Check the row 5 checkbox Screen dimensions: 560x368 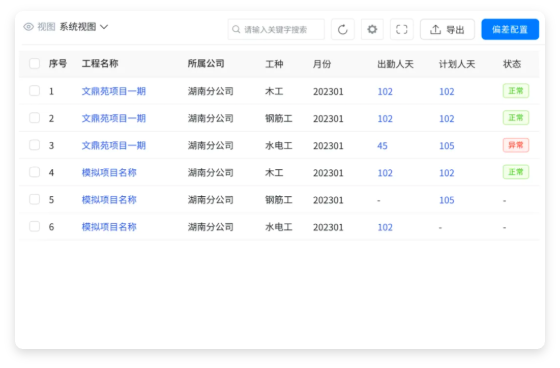(34, 199)
